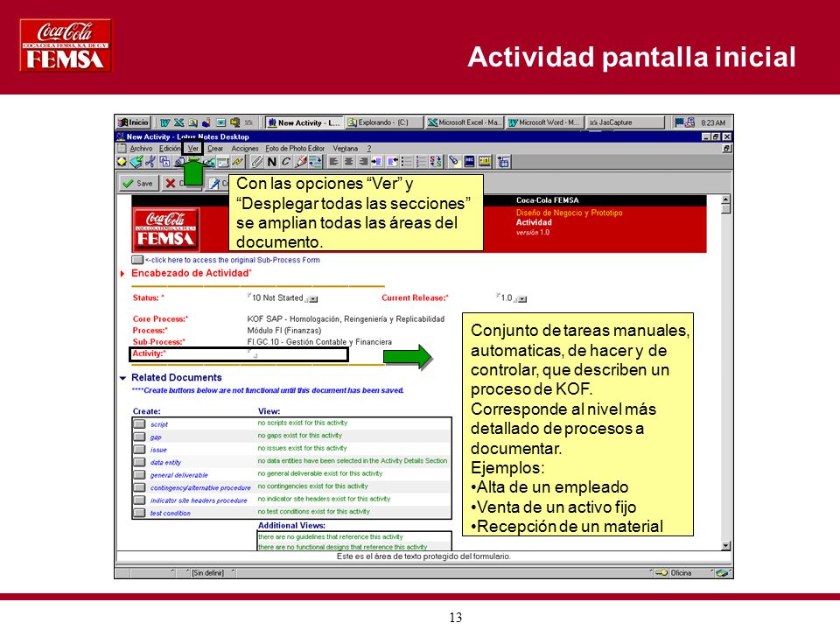Click the button beside 'issue'
This screenshot has width=840, height=630.
tap(139, 450)
